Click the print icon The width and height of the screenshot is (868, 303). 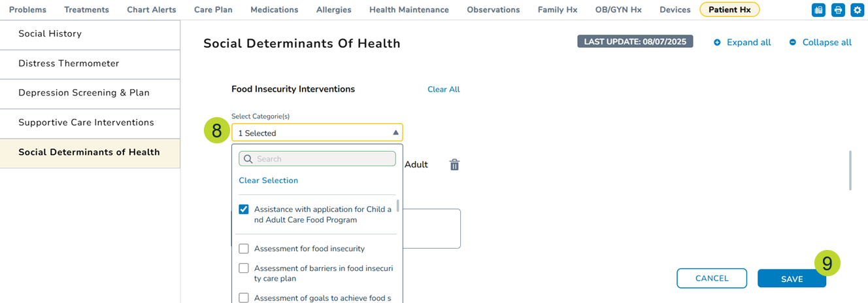(x=838, y=10)
